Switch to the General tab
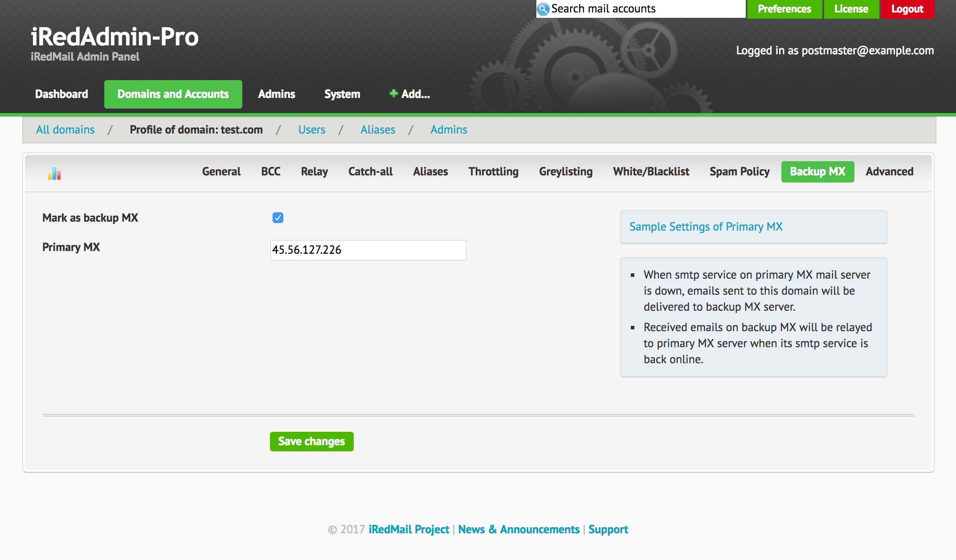Viewport: 956px width, 560px height. [221, 172]
